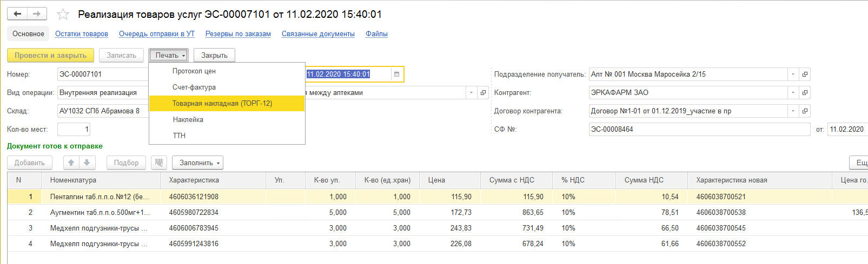
Task: Select Товарная накладная (ТОРГ-12) from print menu
Action: (x=222, y=104)
